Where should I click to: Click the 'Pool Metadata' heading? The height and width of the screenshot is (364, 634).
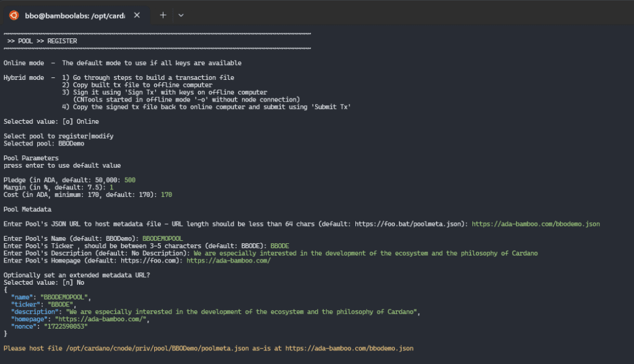pos(27,209)
